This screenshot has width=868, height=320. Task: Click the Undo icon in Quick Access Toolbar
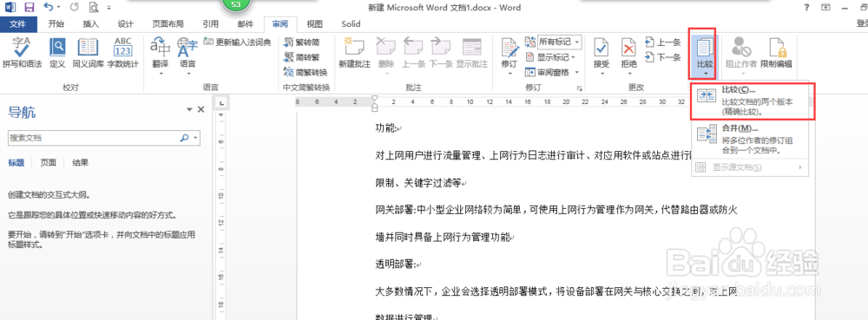click(x=49, y=8)
